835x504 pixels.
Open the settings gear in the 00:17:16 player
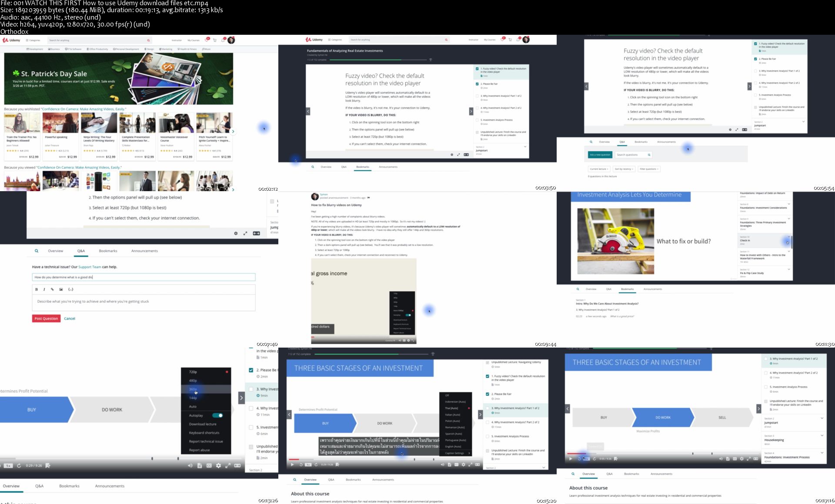[x=742, y=458]
